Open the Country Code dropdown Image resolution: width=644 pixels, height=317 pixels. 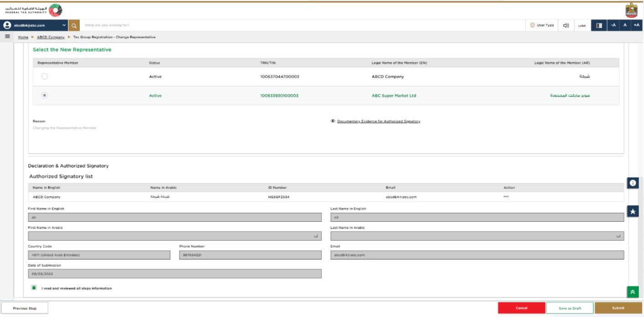[99, 255]
